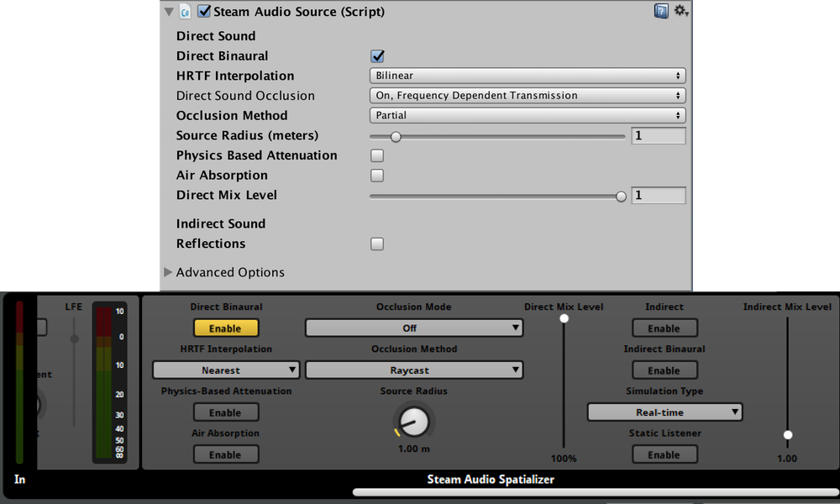Open the Direct Sound Occlusion dropdown
The height and width of the screenshot is (504, 840).
(528, 96)
